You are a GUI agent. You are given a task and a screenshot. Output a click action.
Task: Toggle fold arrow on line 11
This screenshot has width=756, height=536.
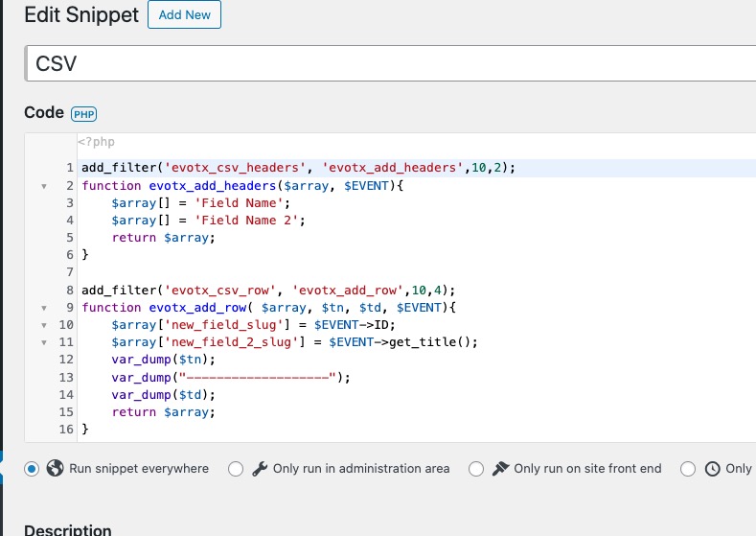[44, 342]
